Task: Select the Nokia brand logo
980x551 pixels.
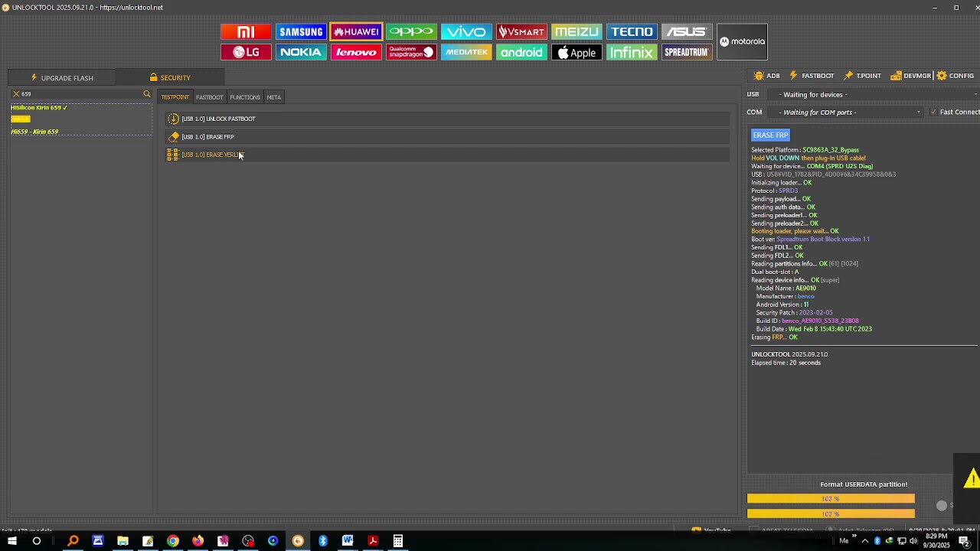Action: coord(301,52)
